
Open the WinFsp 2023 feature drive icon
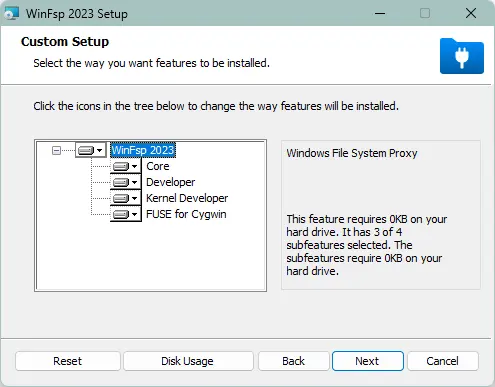86,150
